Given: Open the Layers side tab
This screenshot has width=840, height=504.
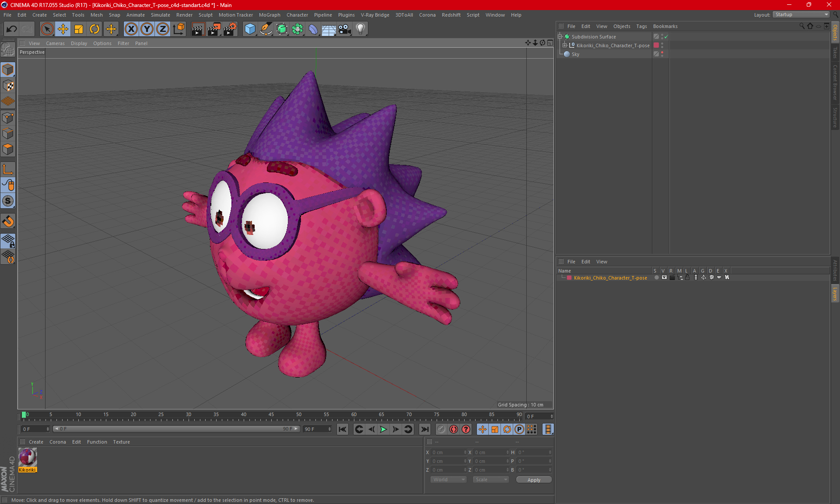Looking at the screenshot, I should pyautogui.click(x=835, y=294).
